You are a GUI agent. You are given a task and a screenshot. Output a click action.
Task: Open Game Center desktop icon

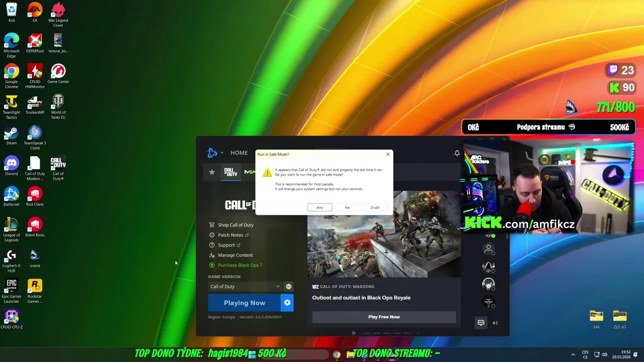tap(58, 74)
